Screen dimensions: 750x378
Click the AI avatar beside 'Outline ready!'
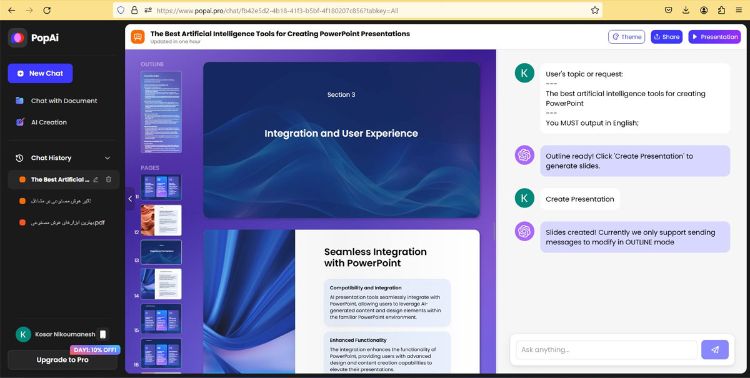[x=524, y=156]
